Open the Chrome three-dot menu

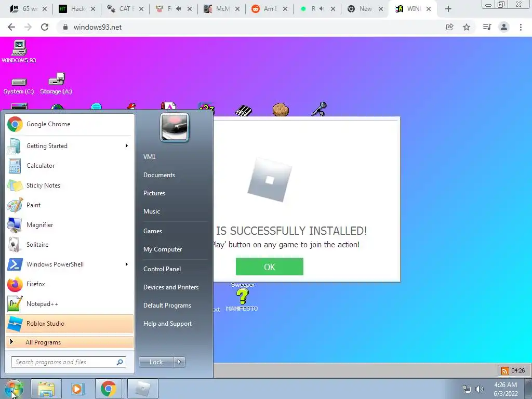(521, 27)
